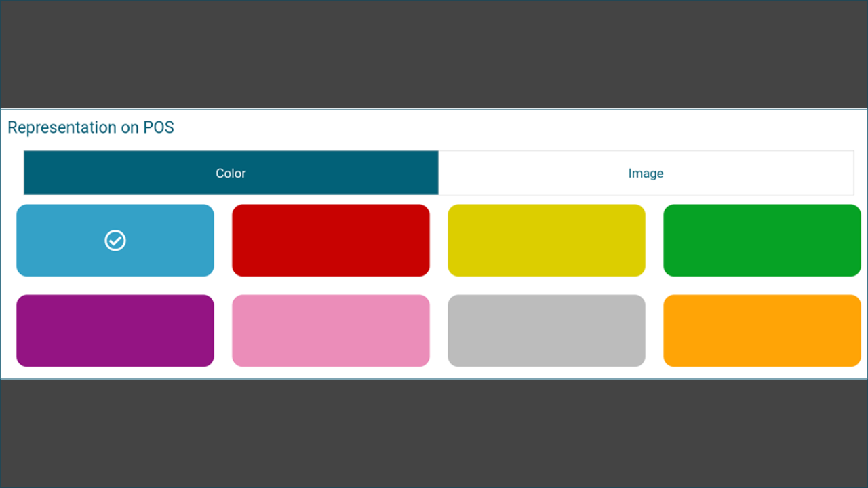Mark the purple tile as selected

(115, 331)
